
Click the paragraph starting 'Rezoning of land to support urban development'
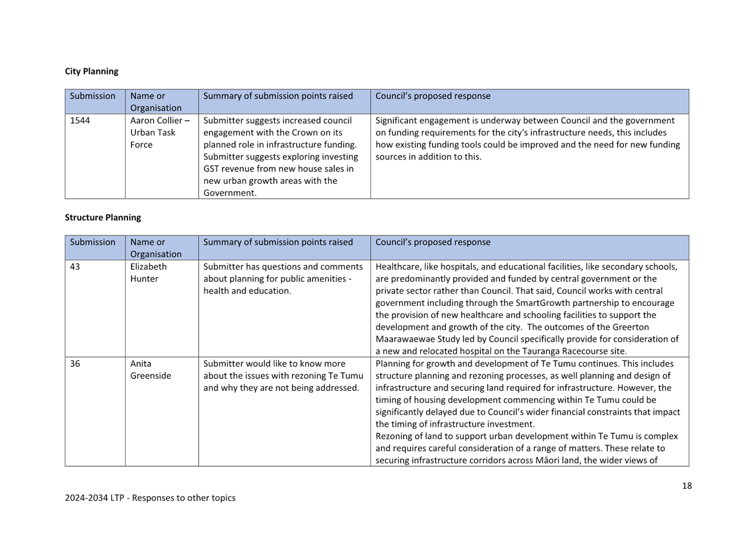[x=527, y=448]
